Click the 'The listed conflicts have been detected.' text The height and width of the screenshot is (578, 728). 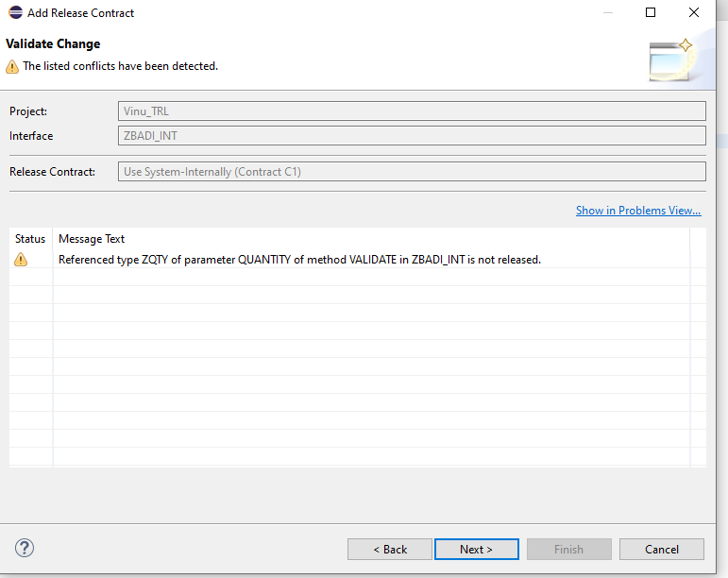(120, 66)
